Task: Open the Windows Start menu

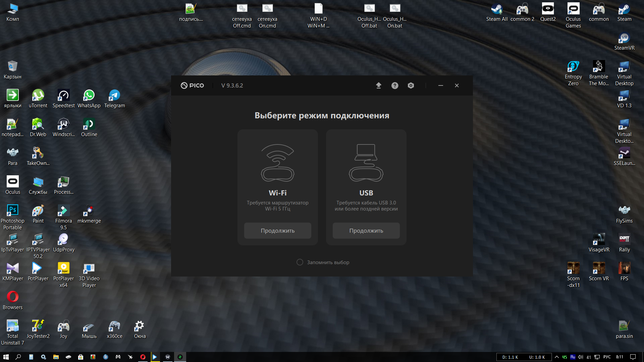Action: (6, 357)
